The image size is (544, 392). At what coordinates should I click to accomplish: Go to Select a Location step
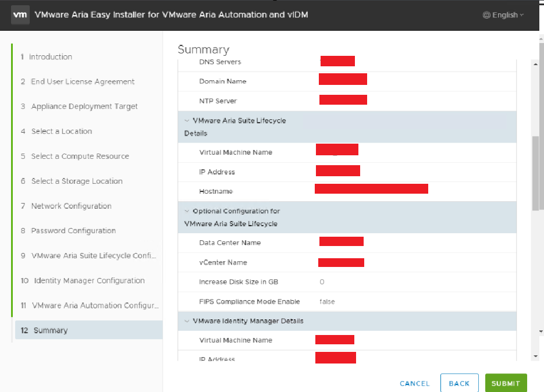click(56, 131)
